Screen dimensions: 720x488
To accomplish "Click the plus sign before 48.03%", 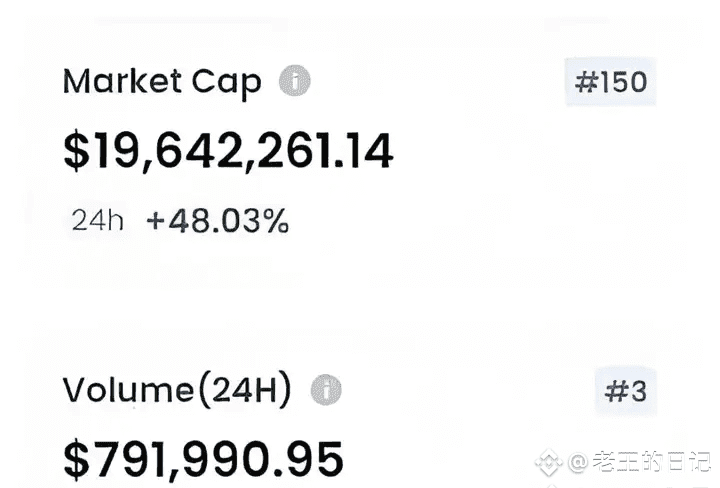I will pos(155,222).
